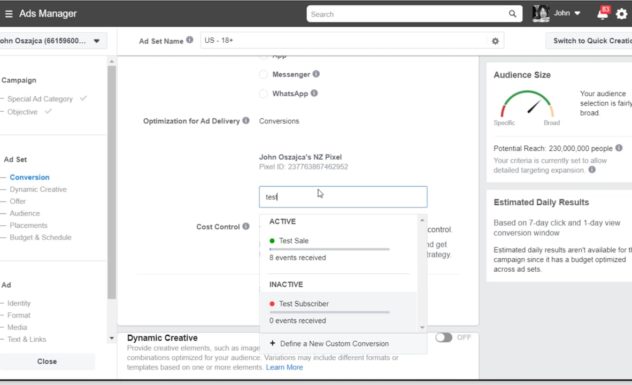Screen dimensions: 632x385
Task: Go to Budget & Schedule in sidebar
Action: point(40,237)
